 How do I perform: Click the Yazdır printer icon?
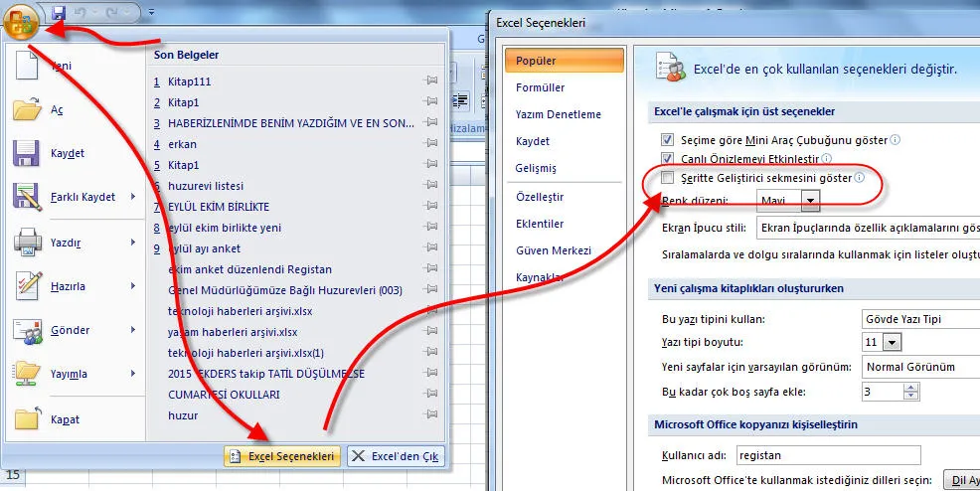point(27,241)
